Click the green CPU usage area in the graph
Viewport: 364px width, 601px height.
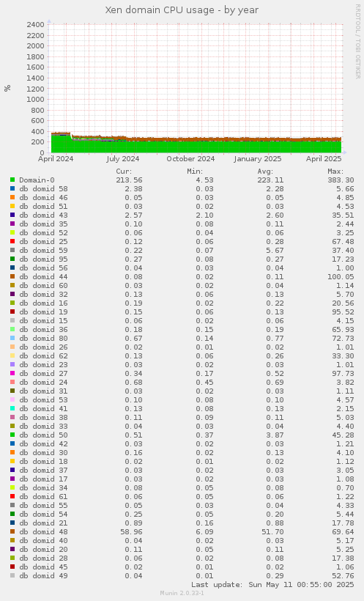tap(196, 147)
